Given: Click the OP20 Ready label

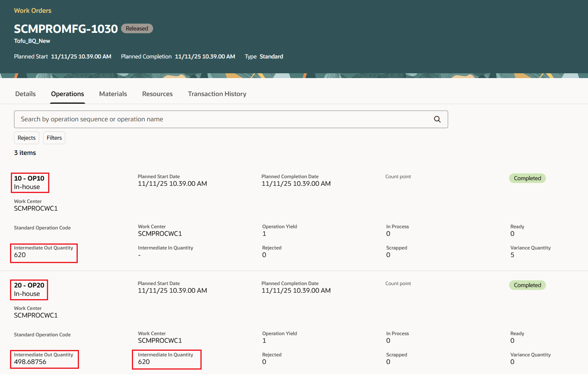Looking at the screenshot, I should 517,334.
